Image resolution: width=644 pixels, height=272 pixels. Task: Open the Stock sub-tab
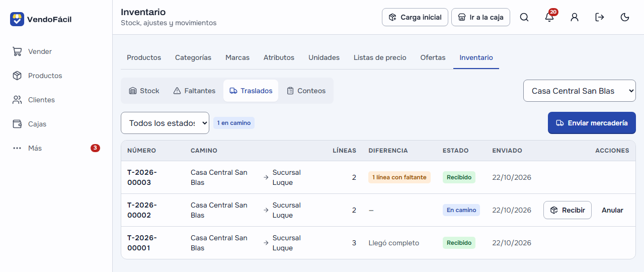point(144,91)
